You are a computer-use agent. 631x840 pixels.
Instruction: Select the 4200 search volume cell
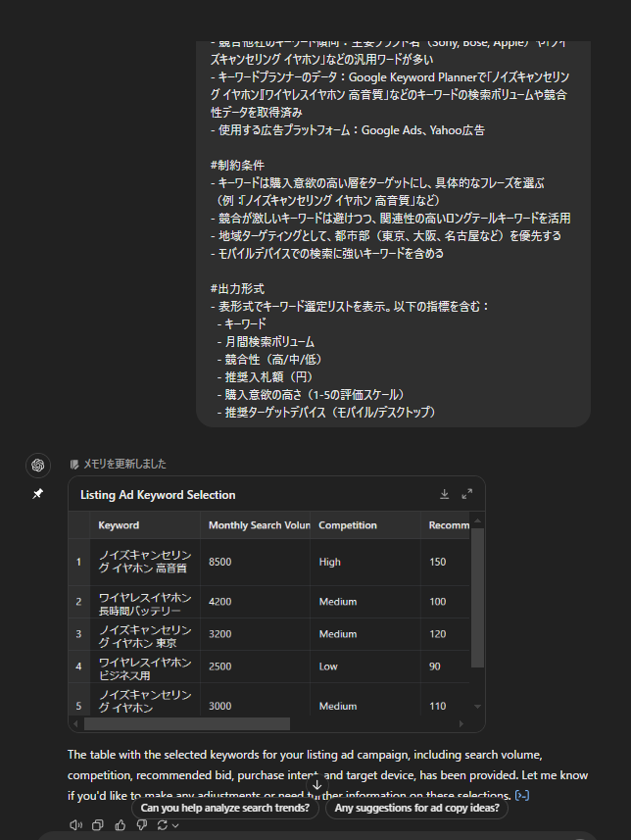[x=255, y=602]
